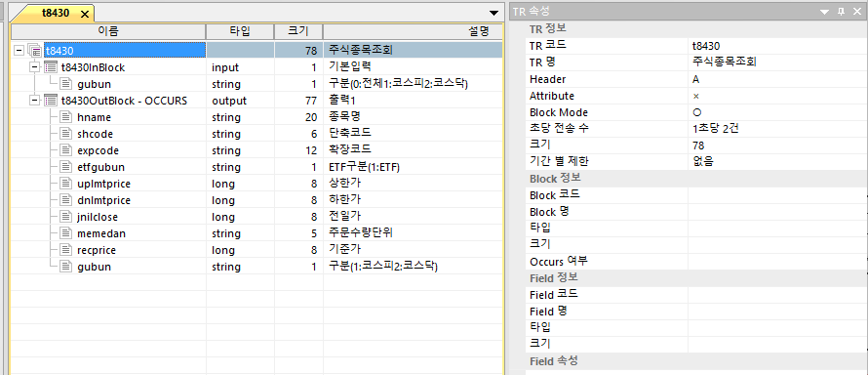Image resolution: width=868 pixels, height=375 pixels.
Task: Select the shcode field row
Action: pyautogui.click(x=256, y=134)
